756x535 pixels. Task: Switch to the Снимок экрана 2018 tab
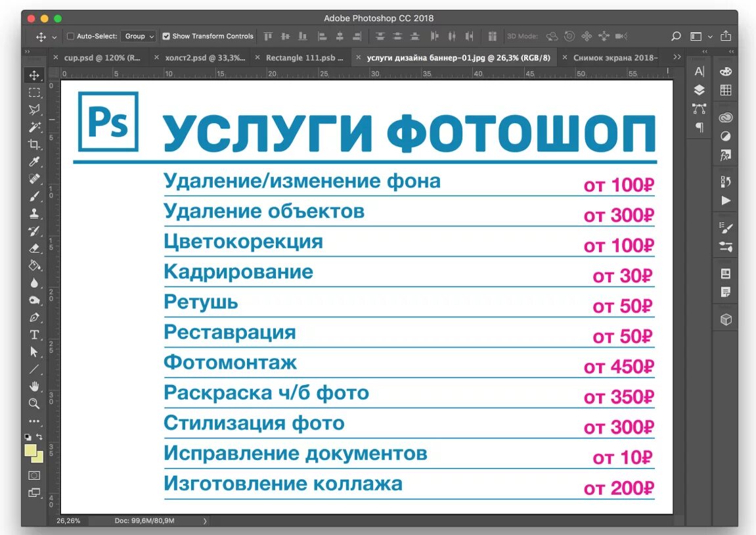pos(615,57)
